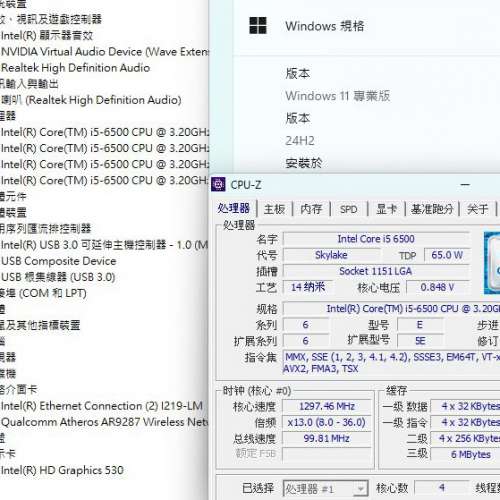
Task: Click the 指令集 instruction set text
Action: coord(392,363)
